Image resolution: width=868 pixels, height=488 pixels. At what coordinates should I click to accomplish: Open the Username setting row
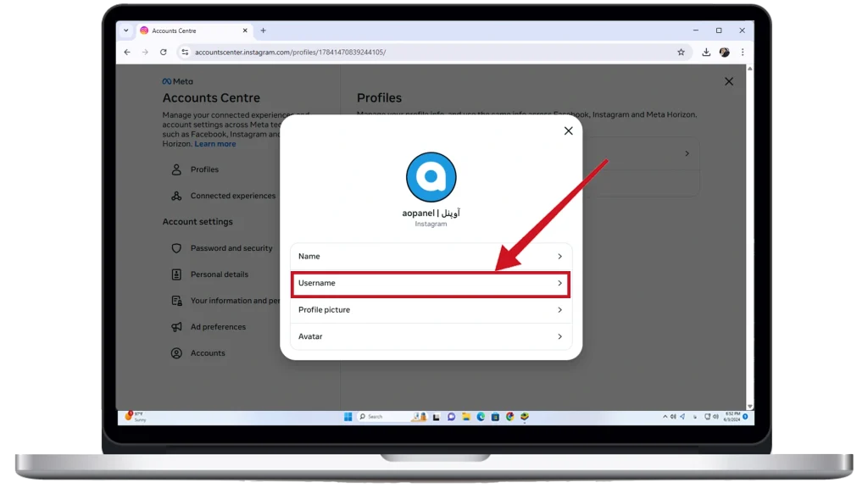(x=431, y=283)
